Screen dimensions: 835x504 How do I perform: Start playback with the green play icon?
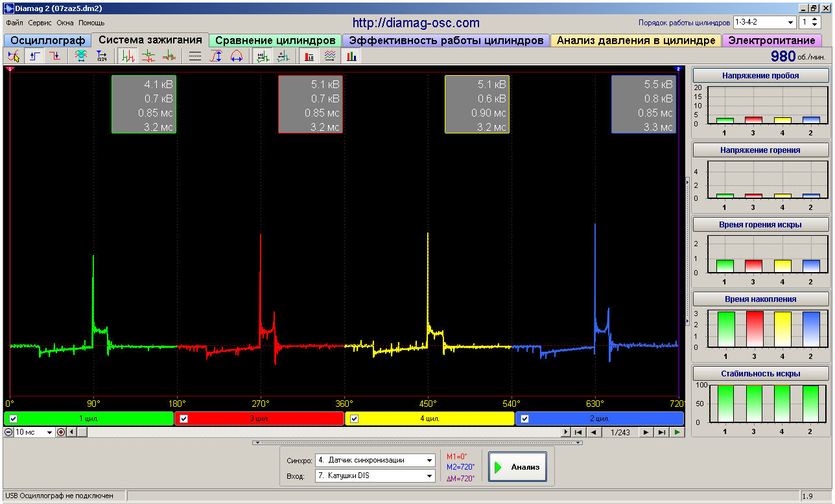[x=677, y=432]
